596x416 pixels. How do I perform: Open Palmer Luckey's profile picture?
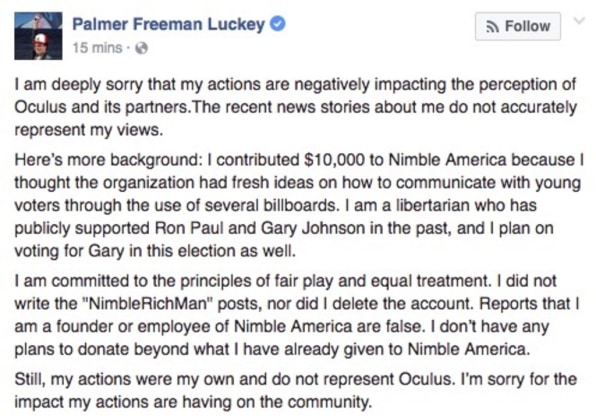pos(38,36)
